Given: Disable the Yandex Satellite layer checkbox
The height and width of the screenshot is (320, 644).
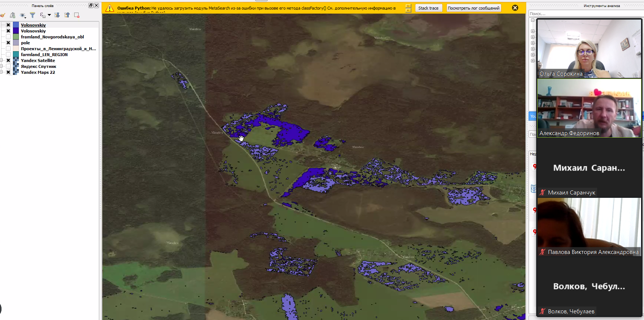Looking at the screenshot, I should pos(8,61).
